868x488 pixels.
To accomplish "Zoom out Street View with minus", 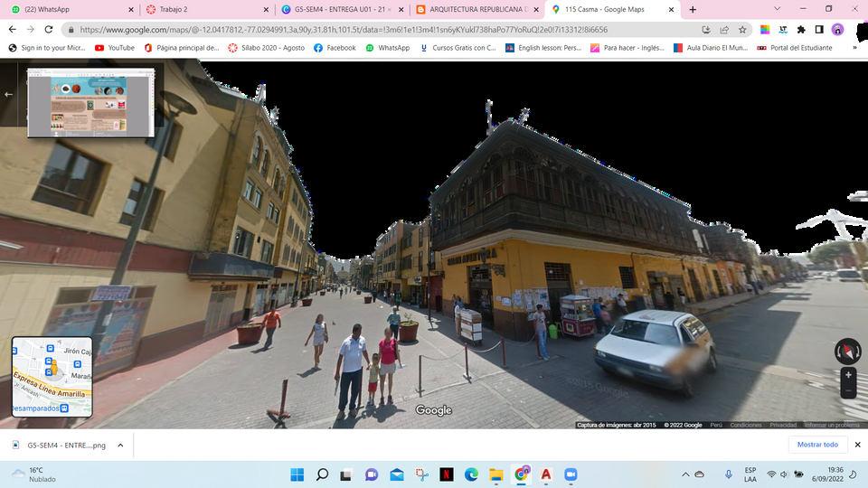I will coord(848,390).
